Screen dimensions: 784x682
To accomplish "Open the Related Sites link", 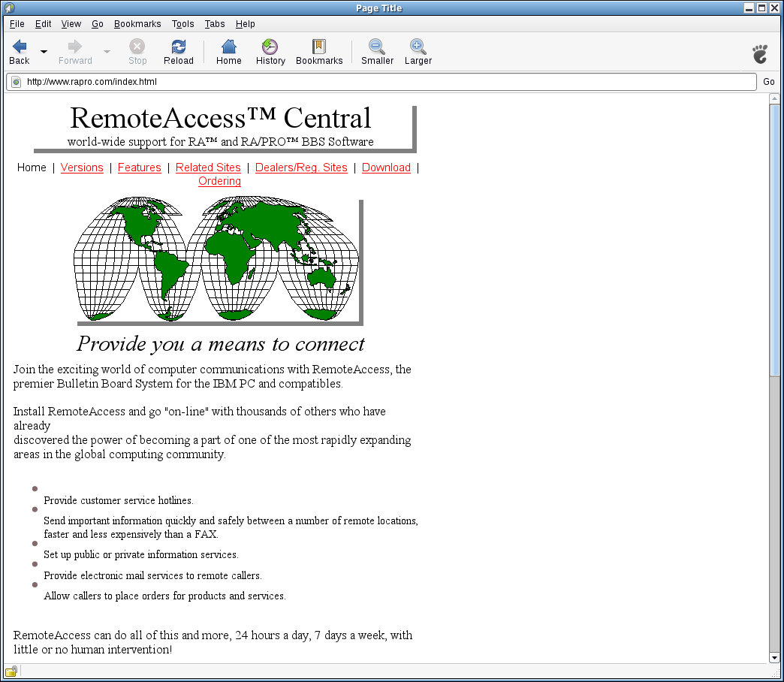I will click(208, 167).
